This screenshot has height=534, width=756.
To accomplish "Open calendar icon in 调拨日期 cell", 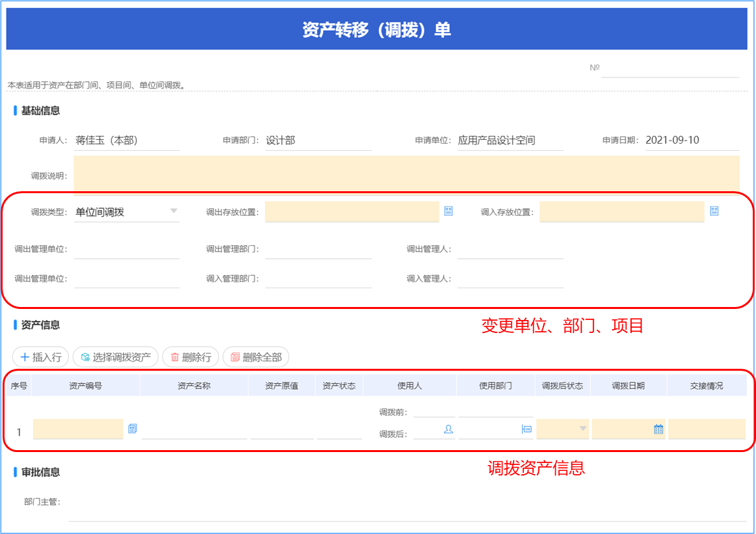I will pyautogui.click(x=658, y=429).
